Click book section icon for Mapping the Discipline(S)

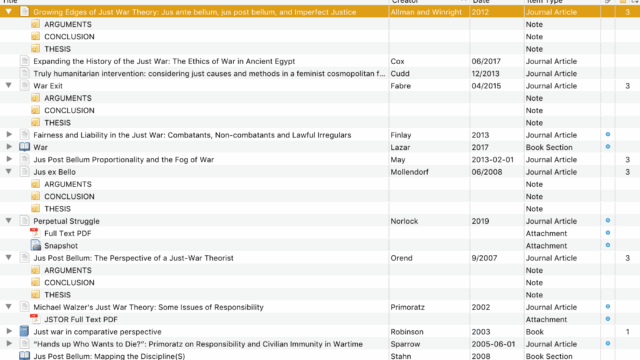24,356
